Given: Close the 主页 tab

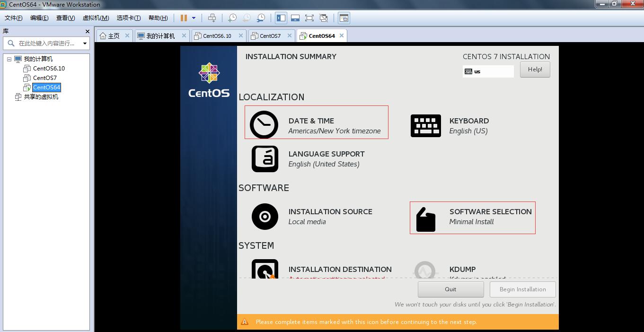Looking at the screenshot, I should pyautogui.click(x=127, y=35).
